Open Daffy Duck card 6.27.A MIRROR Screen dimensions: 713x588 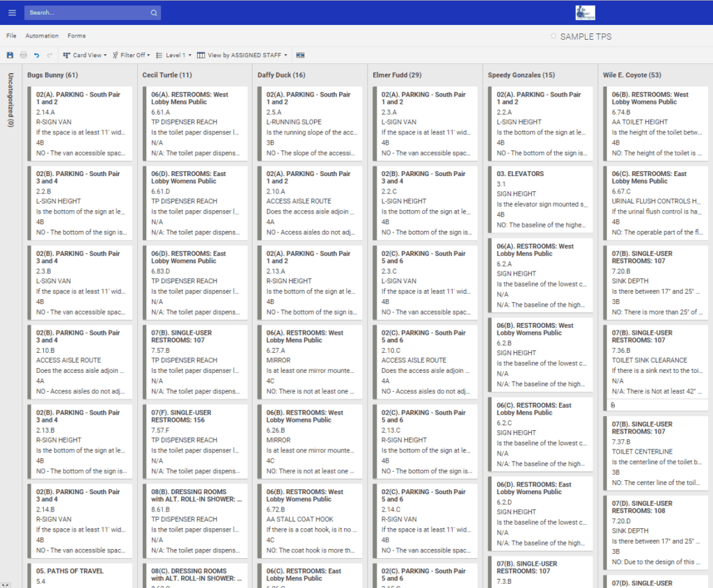click(310, 362)
